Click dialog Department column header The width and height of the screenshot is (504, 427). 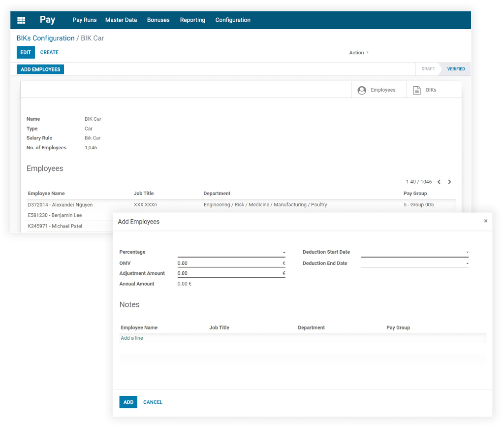point(311,328)
